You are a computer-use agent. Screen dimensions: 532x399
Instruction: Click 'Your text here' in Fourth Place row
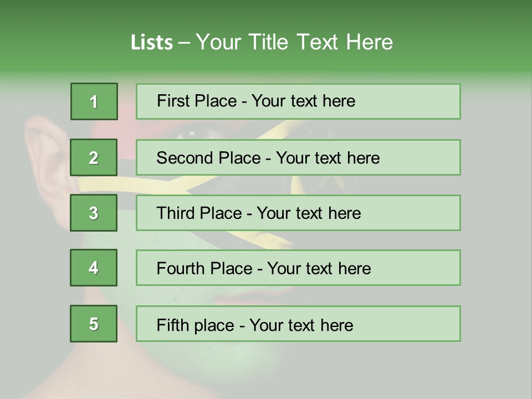click(319, 269)
